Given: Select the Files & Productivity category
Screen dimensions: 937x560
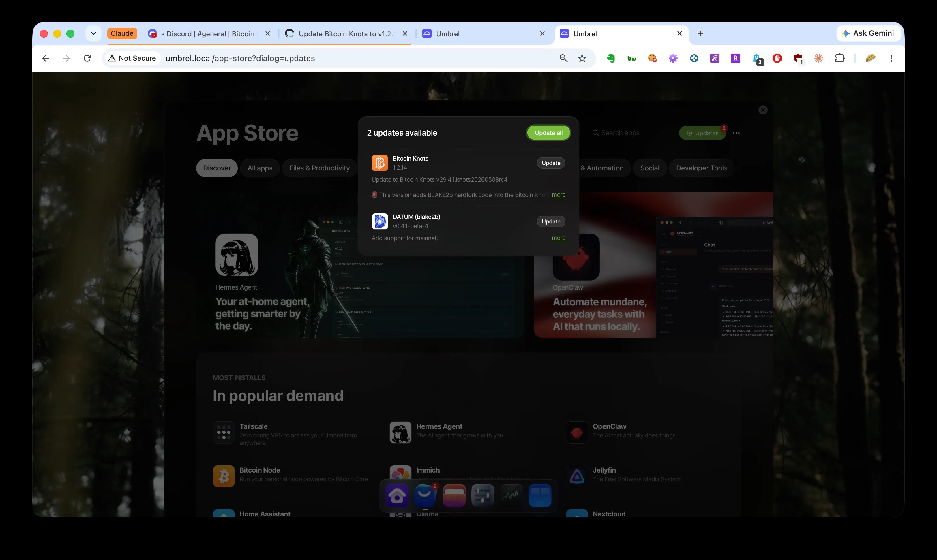Looking at the screenshot, I should 319,168.
